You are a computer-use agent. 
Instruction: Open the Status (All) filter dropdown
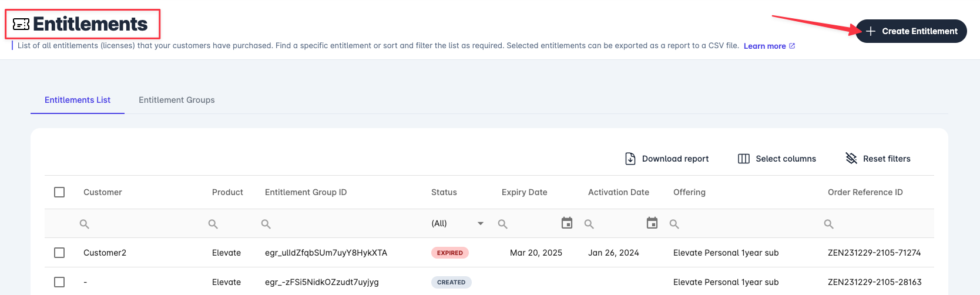tap(458, 223)
